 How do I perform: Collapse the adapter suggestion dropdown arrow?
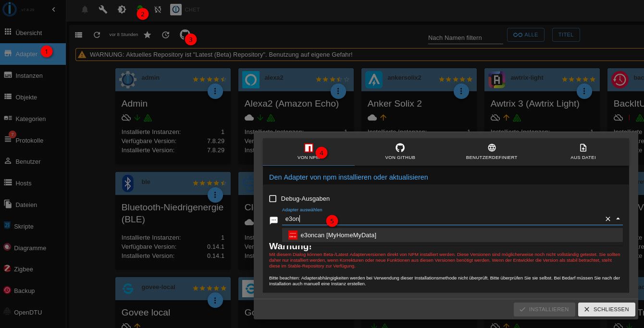click(x=618, y=219)
